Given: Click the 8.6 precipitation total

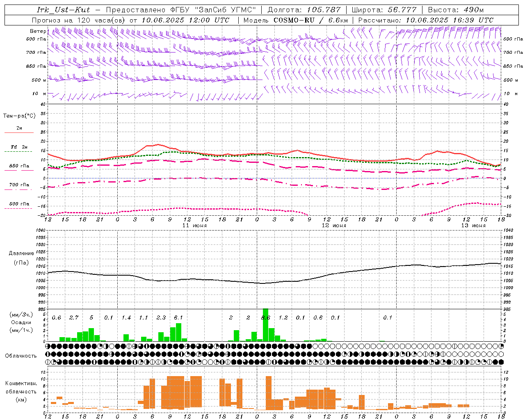Looking at the screenshot, I should pyautogui.click(x=266, y=317).
